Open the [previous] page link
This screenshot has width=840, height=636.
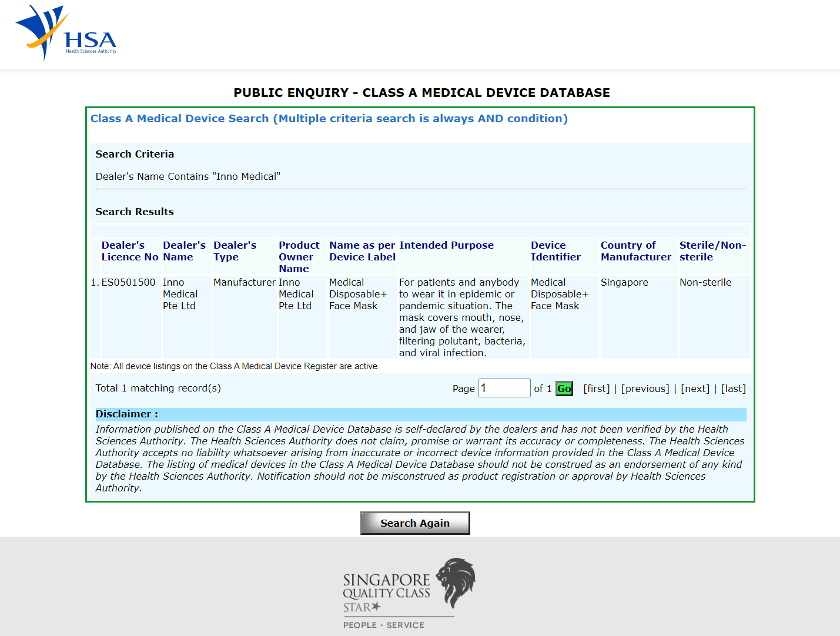point(645,389)
